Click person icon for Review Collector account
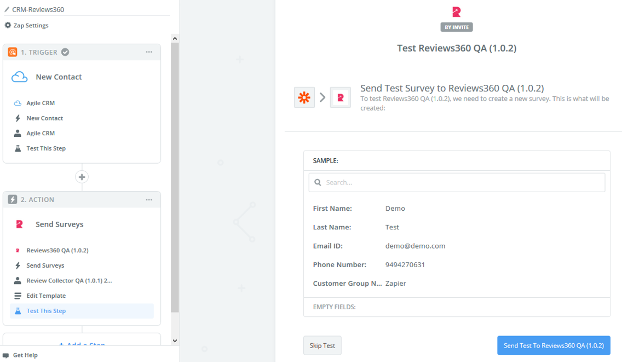This screenshot has width=622, height=364. pyautogui.click(x=18, y=281)
